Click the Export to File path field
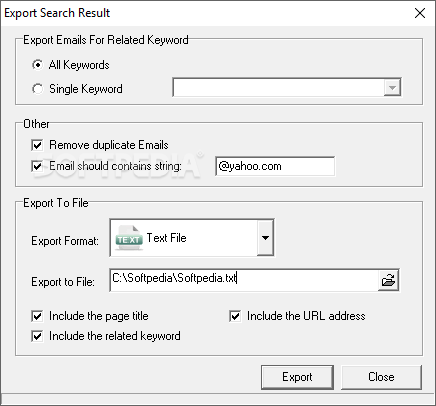436x406 pixels. [x=244, y=280]
